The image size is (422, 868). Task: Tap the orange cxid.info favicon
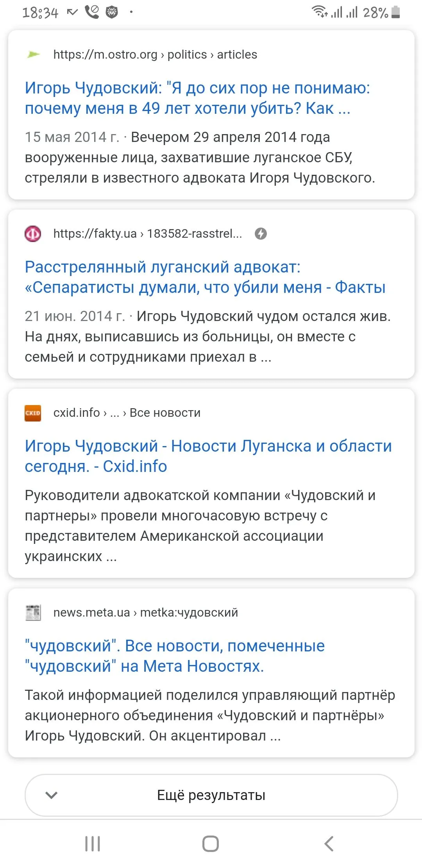pos(33,413)
